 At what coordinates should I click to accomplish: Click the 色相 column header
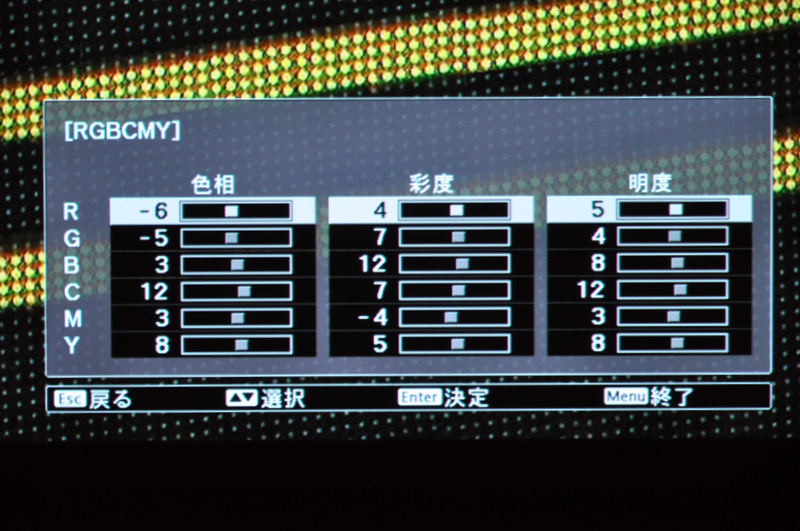point(213,185)
